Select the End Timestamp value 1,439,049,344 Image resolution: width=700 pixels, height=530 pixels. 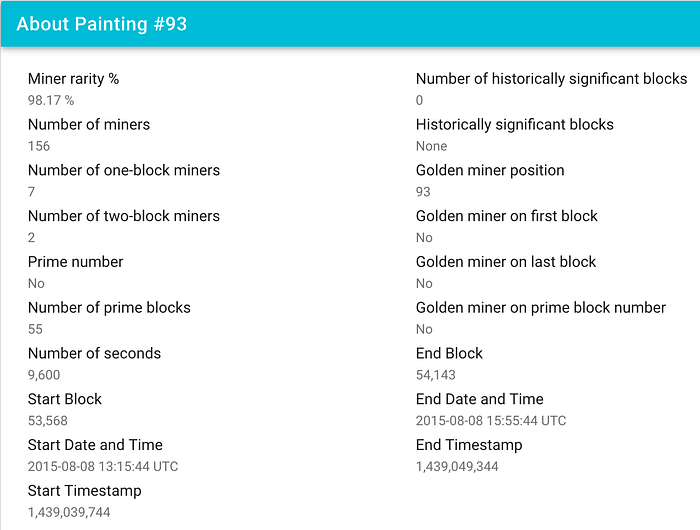457,467
